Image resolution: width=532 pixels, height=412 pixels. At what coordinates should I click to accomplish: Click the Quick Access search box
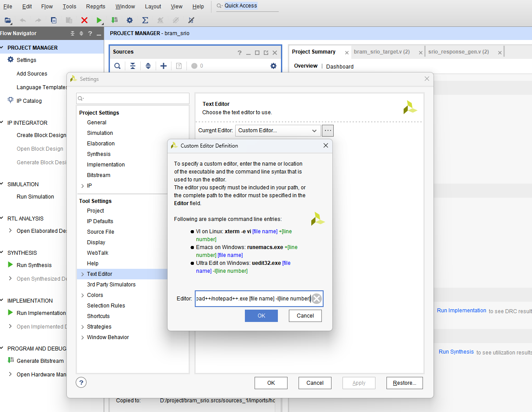(247, 6)
